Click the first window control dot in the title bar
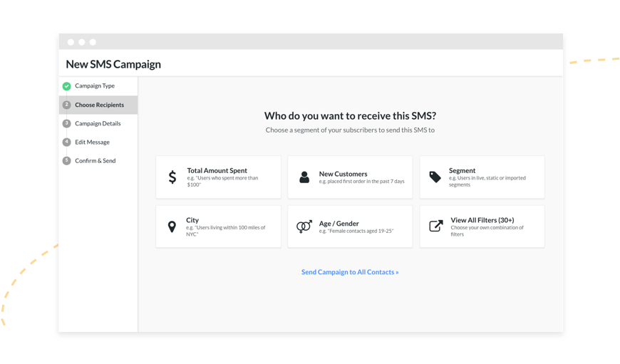Image resolution: width=620 pixels, height=364 pixels. 71,42
